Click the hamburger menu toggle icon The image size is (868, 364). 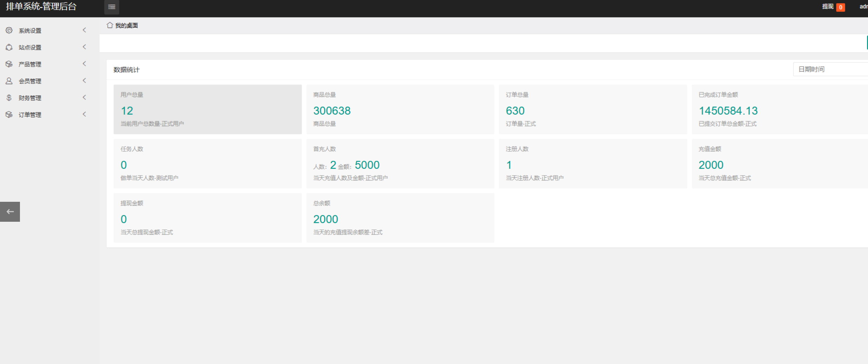(112, 7)
